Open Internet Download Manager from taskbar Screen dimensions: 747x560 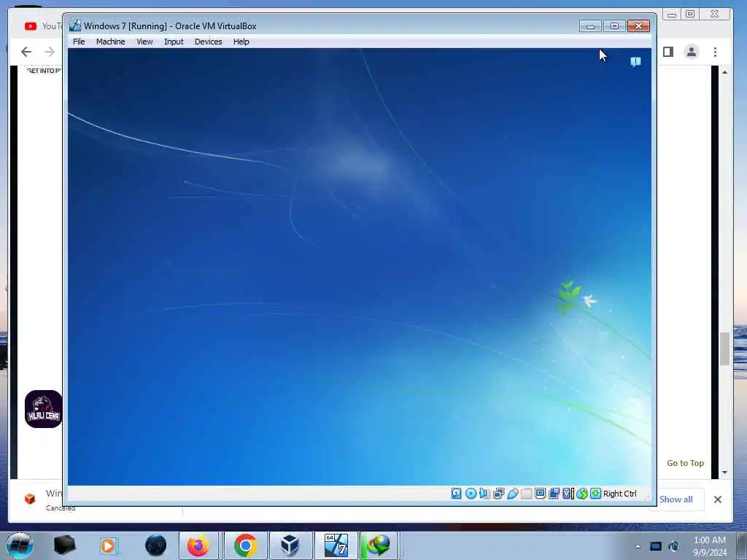379,545
